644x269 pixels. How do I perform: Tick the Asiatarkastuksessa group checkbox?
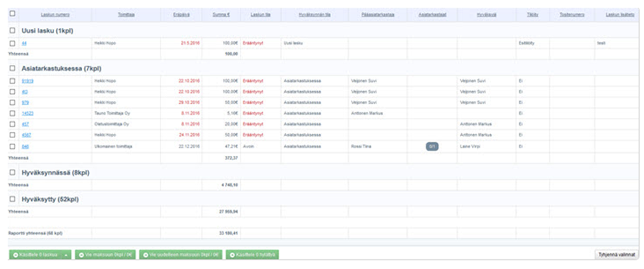pyautogui.click(x=12, y=68)
